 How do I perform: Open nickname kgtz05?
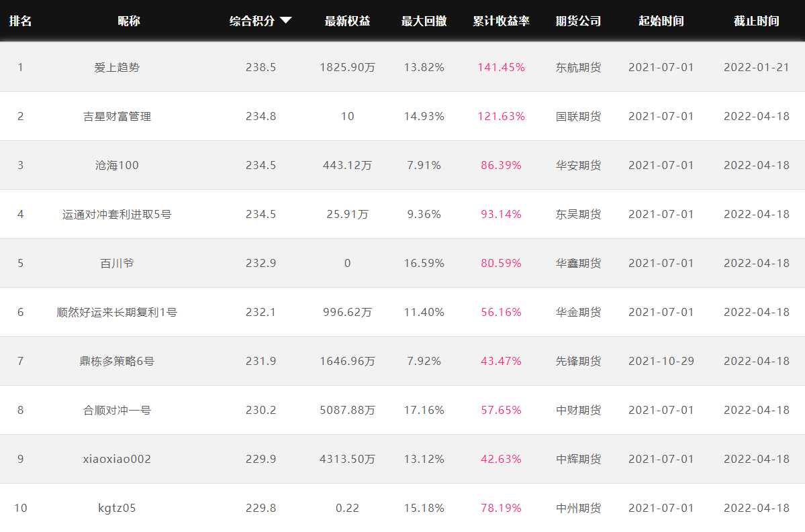pyautogui.click(x=117, y=509)
